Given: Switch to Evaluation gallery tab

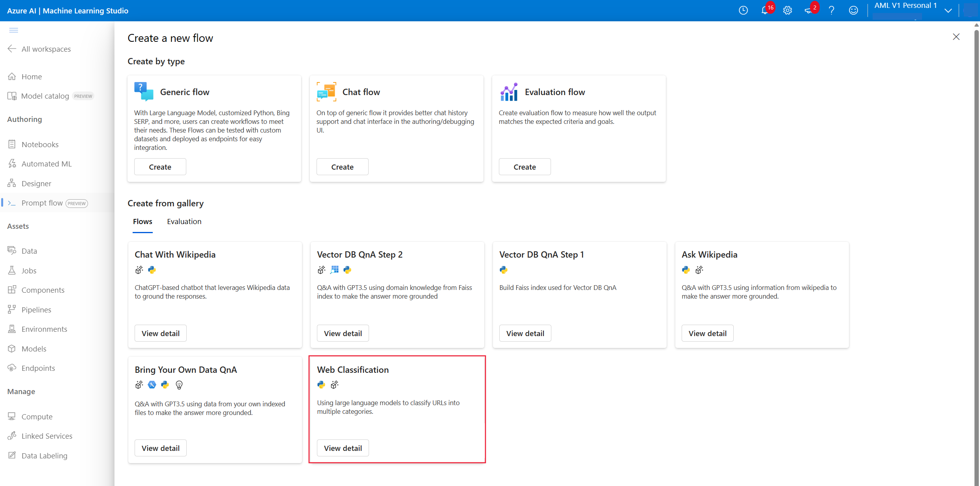Looking at the screenshot, I should pos(184,221).
